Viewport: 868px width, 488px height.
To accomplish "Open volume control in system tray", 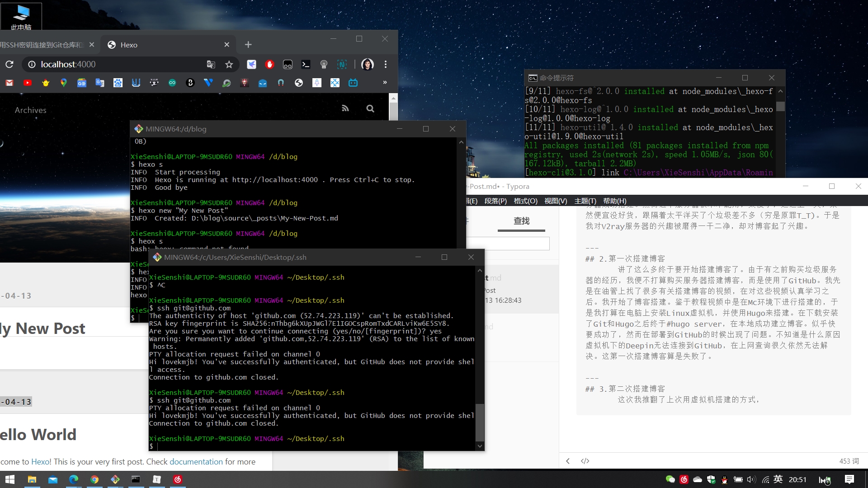I will 751,479.
